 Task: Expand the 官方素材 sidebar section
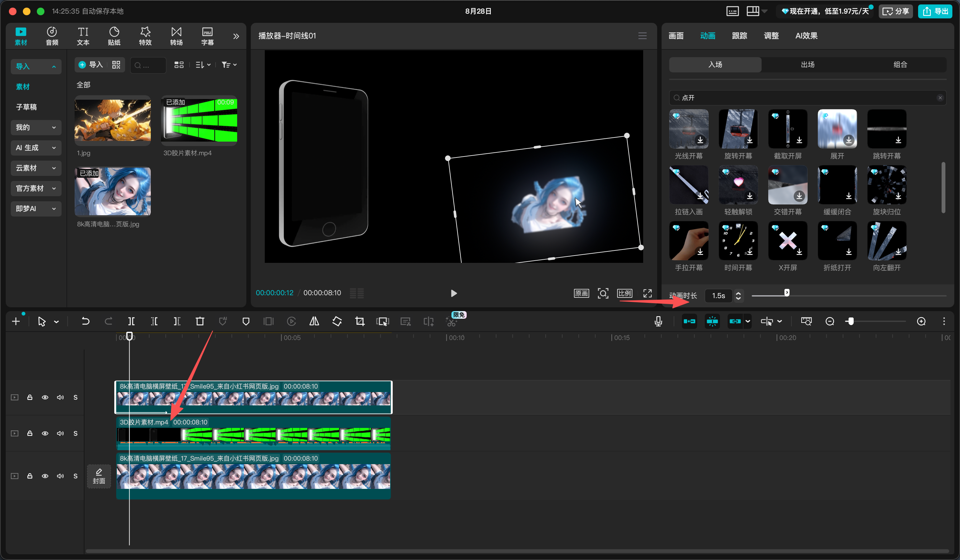36,188
